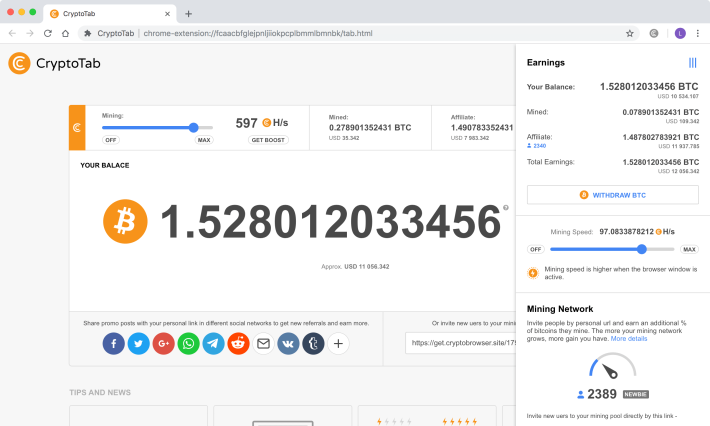Click the CryptoTab extension icon in toolbar
This screenshot has width=710, height=426.
(x=653, y=33)
